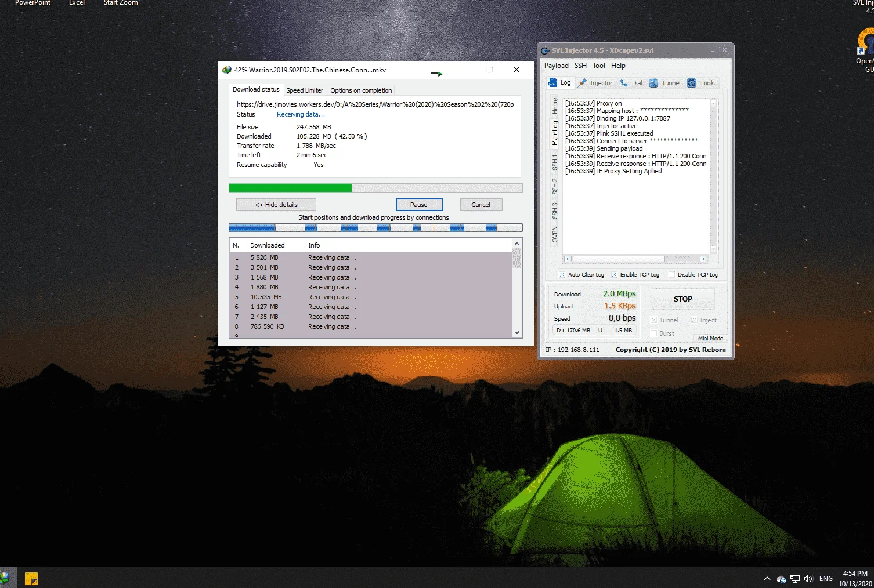Switch to the Injector tab
874x588 pixels.
(x=595, y=83)
